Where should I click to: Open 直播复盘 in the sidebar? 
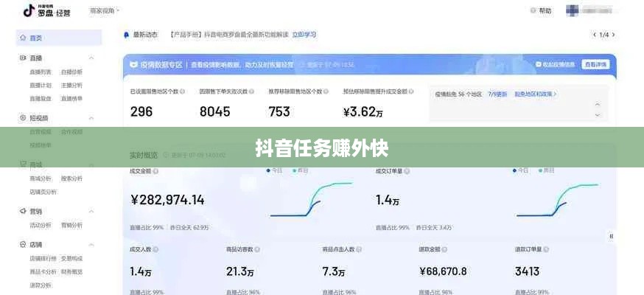tap(41, 99)
